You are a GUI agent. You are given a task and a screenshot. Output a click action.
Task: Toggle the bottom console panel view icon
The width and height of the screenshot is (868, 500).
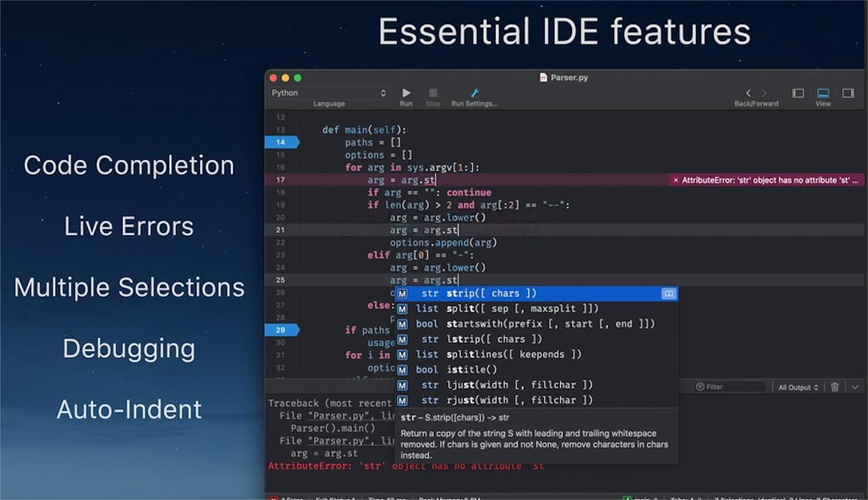(823, 93)
